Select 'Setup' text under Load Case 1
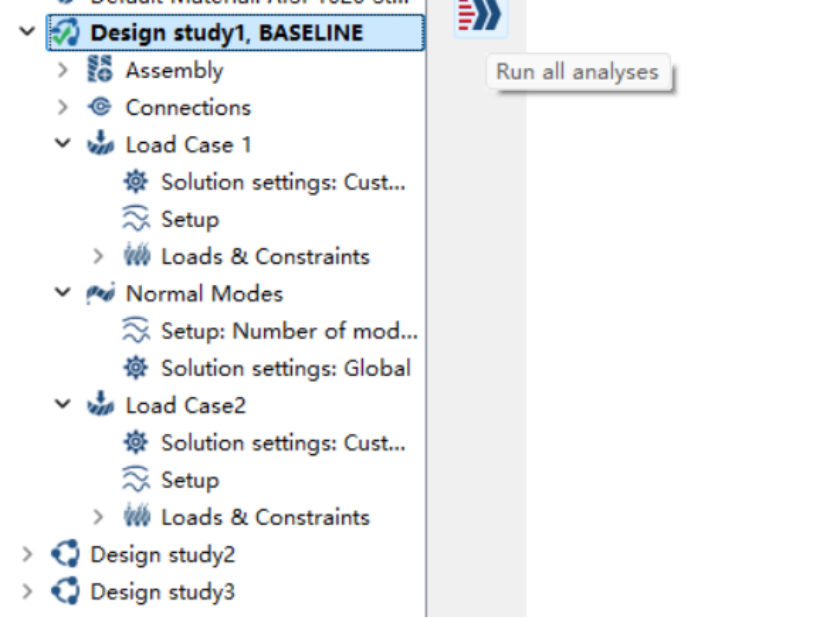This screenshot has height=618, width=831. point(190,220)
